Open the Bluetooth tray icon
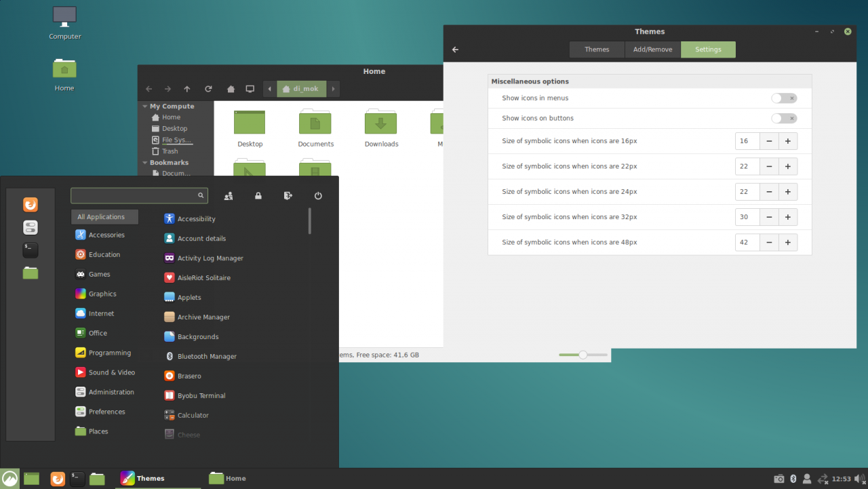The height and width of the screenshot is (489, 868). click(x=793, y=479)
